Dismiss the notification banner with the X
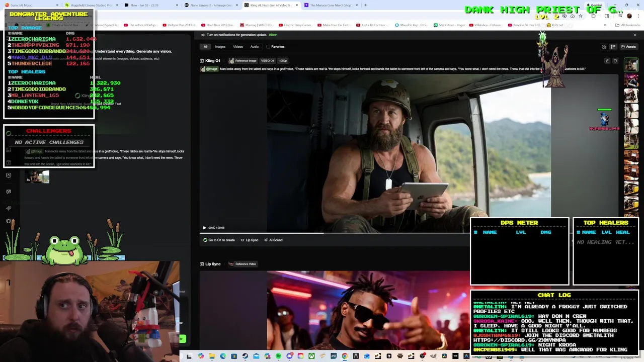 (x=635, y=35)
